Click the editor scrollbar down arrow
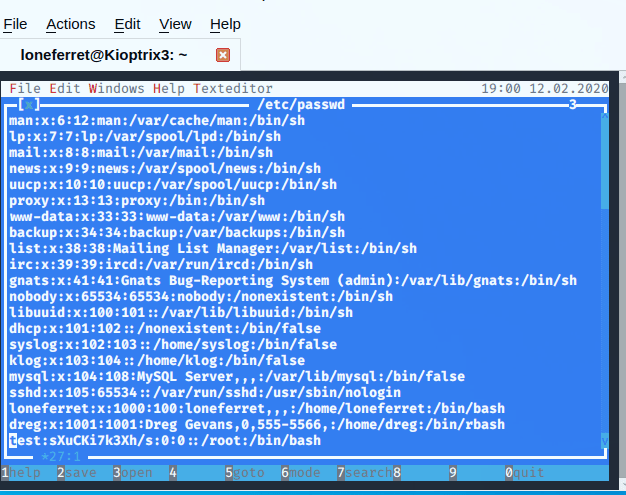The height and width of the screenshot is (495, 626). (604, 441)
